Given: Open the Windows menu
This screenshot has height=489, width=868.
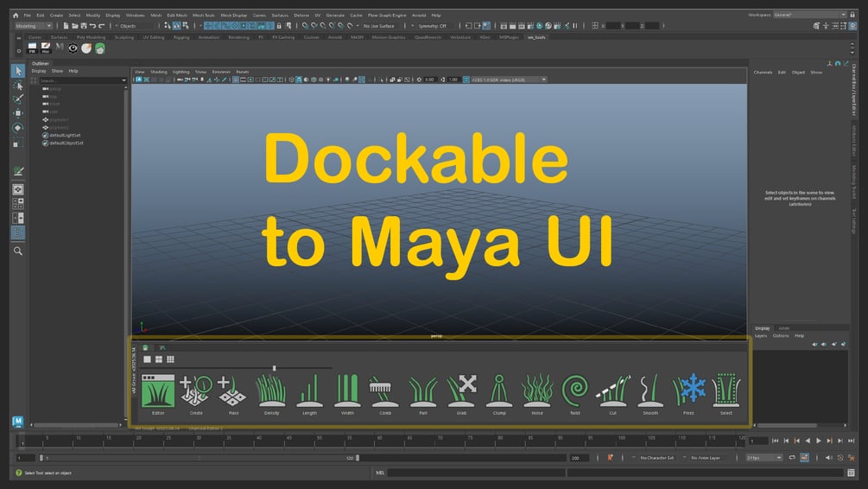Looking at the screenshot, I should [x=135, y=16].
